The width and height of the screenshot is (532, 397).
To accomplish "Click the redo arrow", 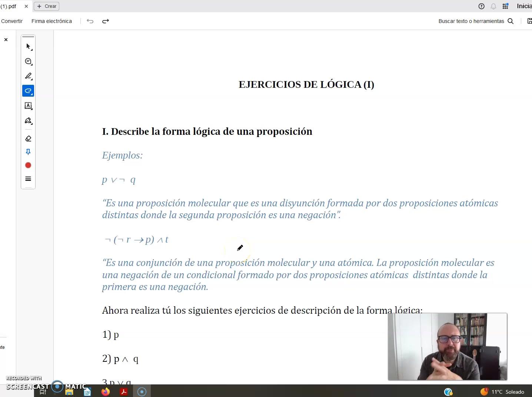I will (x=106, y=21).
